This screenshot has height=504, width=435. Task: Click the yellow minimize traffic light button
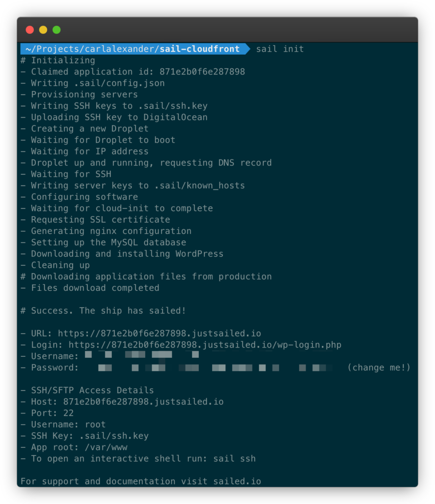point(43,30)
